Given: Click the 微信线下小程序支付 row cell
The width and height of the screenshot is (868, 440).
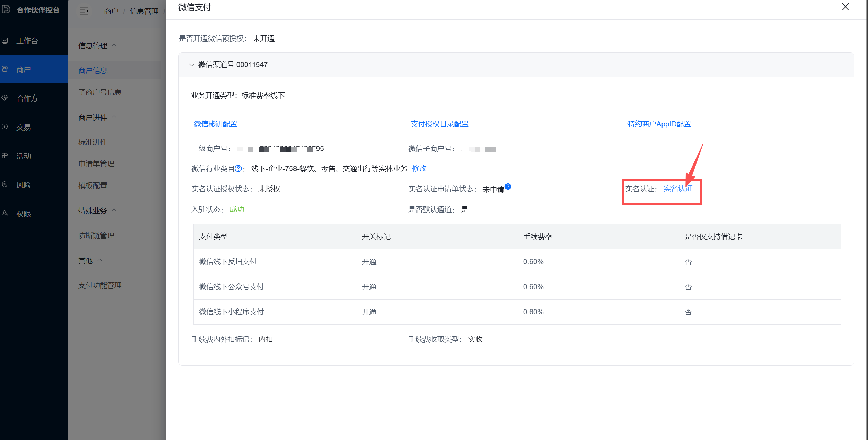Looking at the screenshot, I should click(231, 312).
